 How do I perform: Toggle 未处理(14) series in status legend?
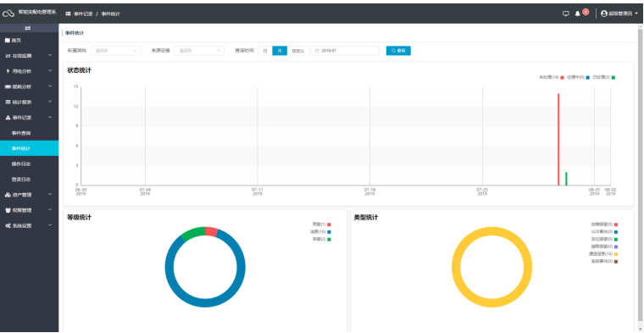551,77
